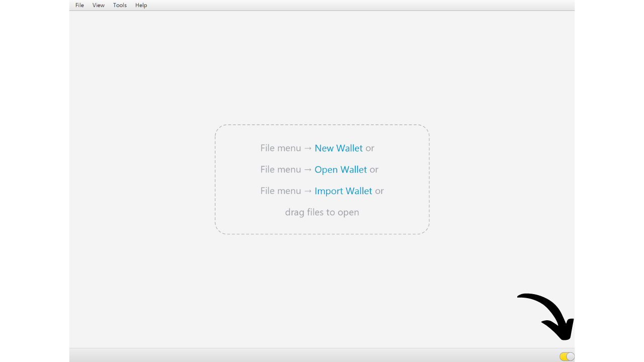The height and width of the screenshot is (362, 644).
Task: Toggle the yellow connection switch in status bar
Action: (567, 356)
